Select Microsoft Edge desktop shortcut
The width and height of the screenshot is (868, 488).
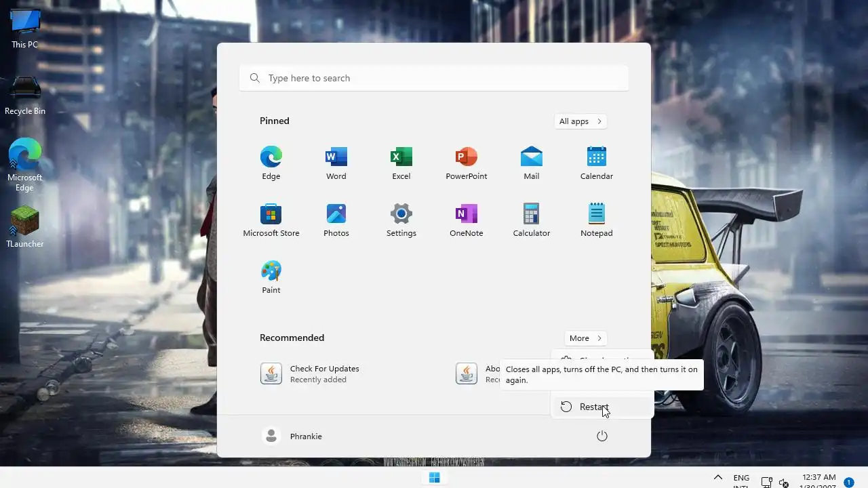click(x=25, y=166)
